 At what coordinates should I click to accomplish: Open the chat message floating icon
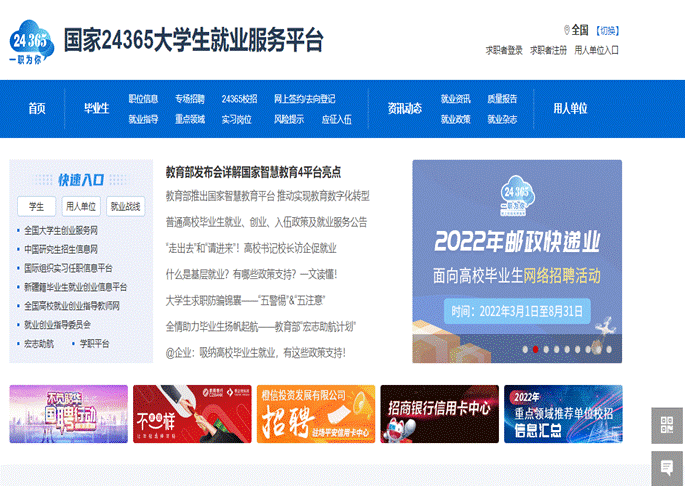[667, 466]
